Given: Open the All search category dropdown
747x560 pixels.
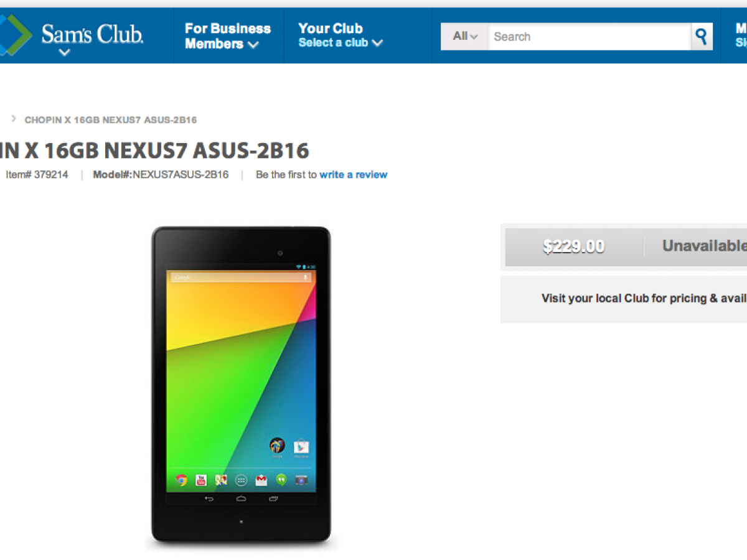Looking at the screenshot, I should (x=465, y=37).
